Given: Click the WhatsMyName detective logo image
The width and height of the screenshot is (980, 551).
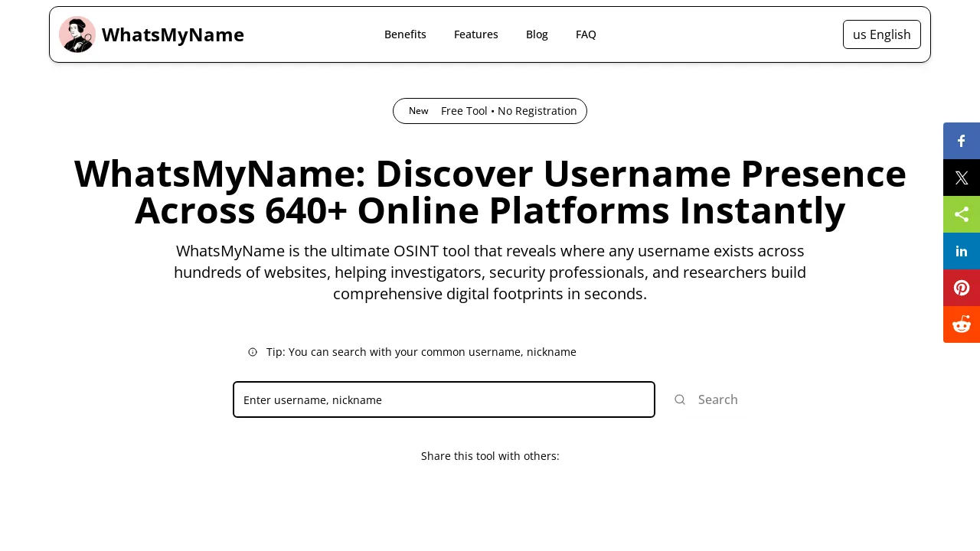Looking at the screenshot, I should click(77, 34).
